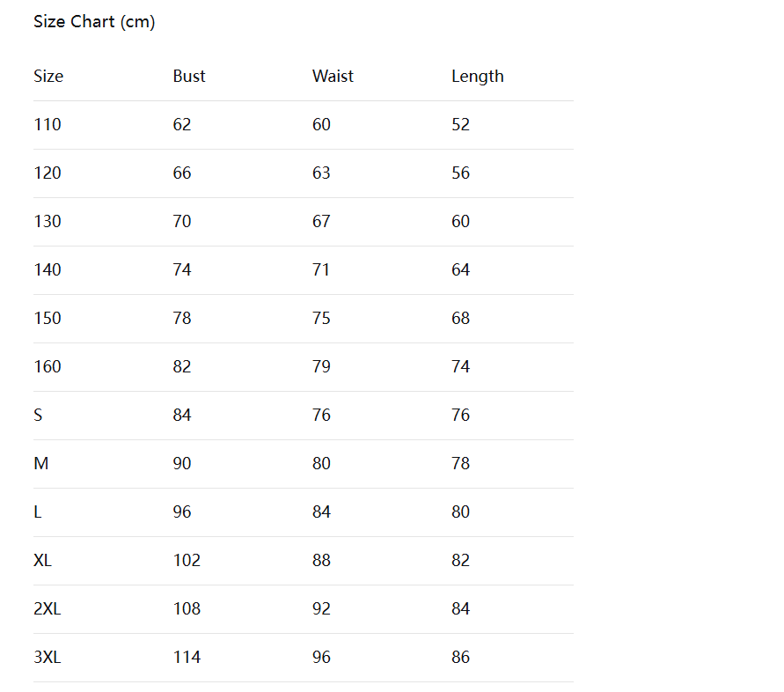Select the Bust column header
Screen dimensions: 784x692
pos(189,76)
